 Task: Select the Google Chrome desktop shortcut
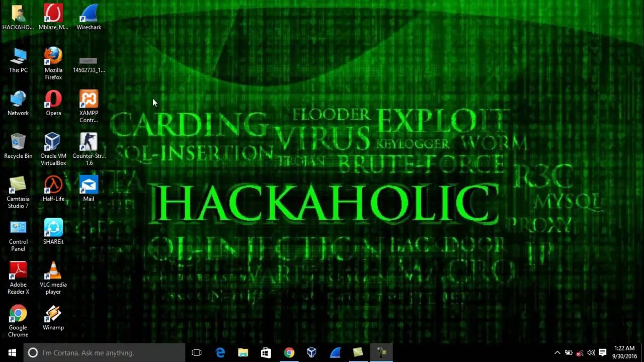pyautogui.click(x=18, y=321)
